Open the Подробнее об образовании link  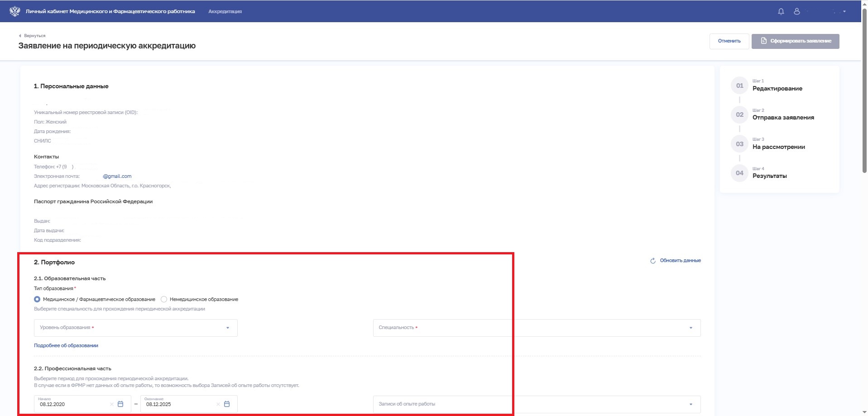66,345
